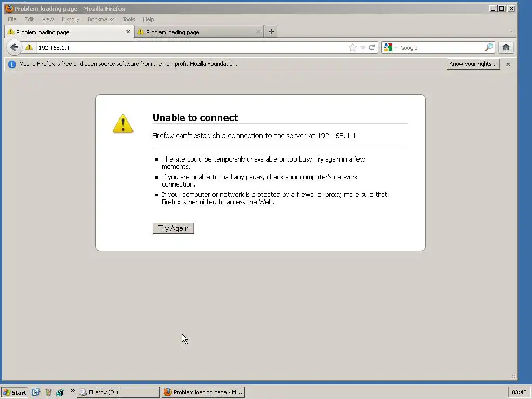Image resolution: width=532 pixels, height=399 pixels.
Task: Go to the home page icon
Action: tap(506, 47)
